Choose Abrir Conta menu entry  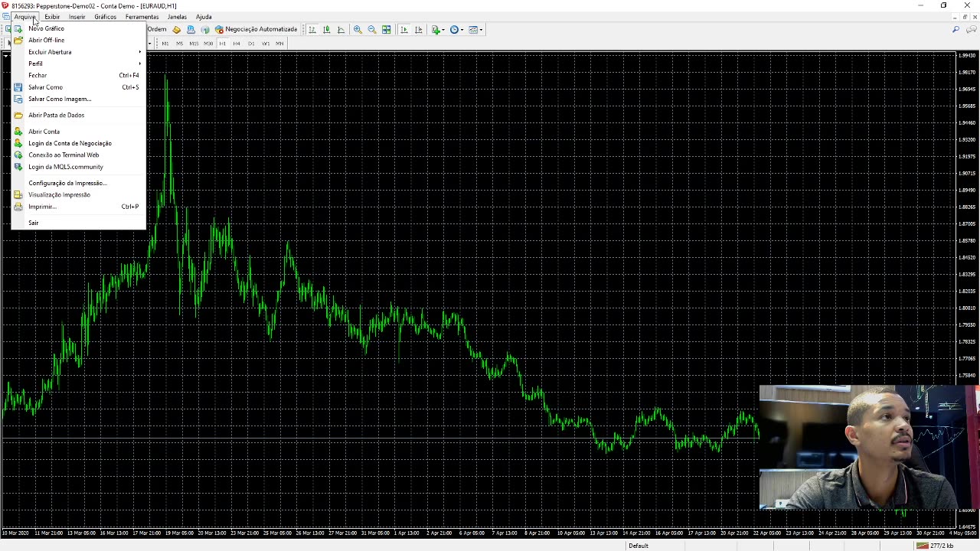[x=78, y=132]
